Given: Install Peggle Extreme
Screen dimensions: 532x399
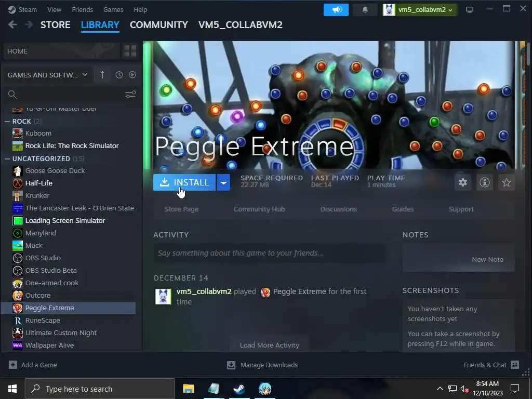Looking at the screenshot, I should (184, 182).
